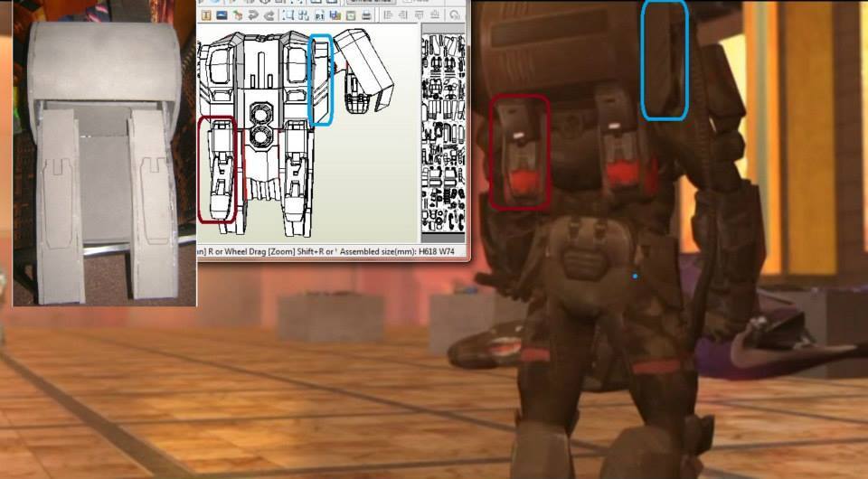Click the blue Input Image toolbar icon
868x479 pixels.
pyautogui.click(x=222, y=15)
